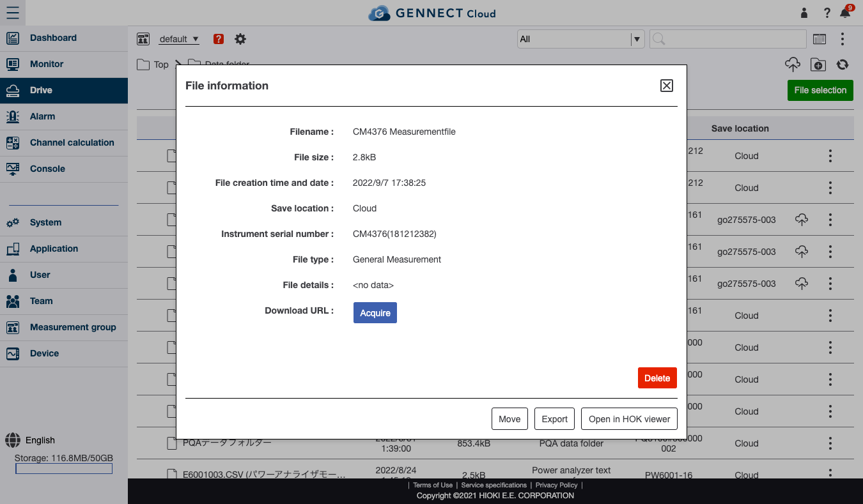Click the Move button
Screen dimensions: 863x504
pyautogui.click(x=509, y=419)
